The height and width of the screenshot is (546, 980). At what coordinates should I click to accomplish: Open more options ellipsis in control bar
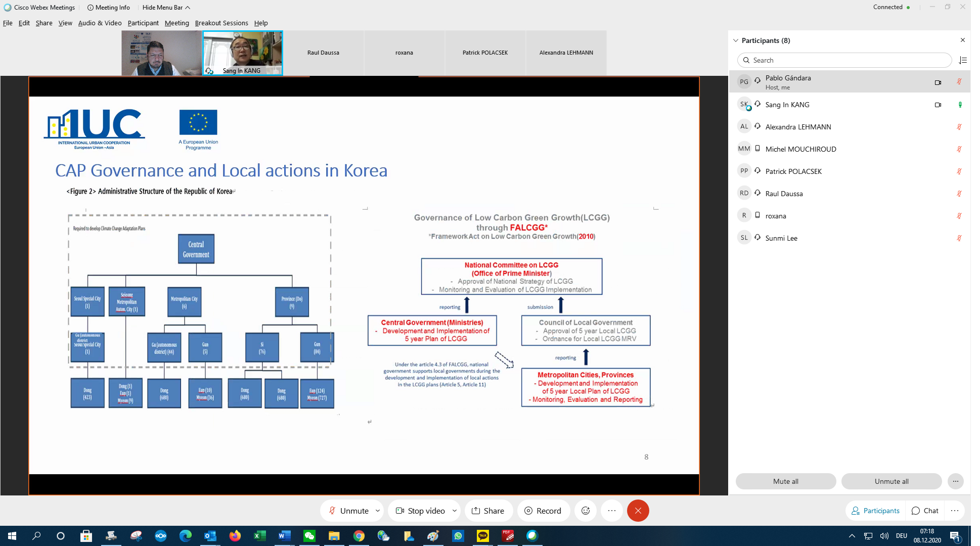coord(611,511)
